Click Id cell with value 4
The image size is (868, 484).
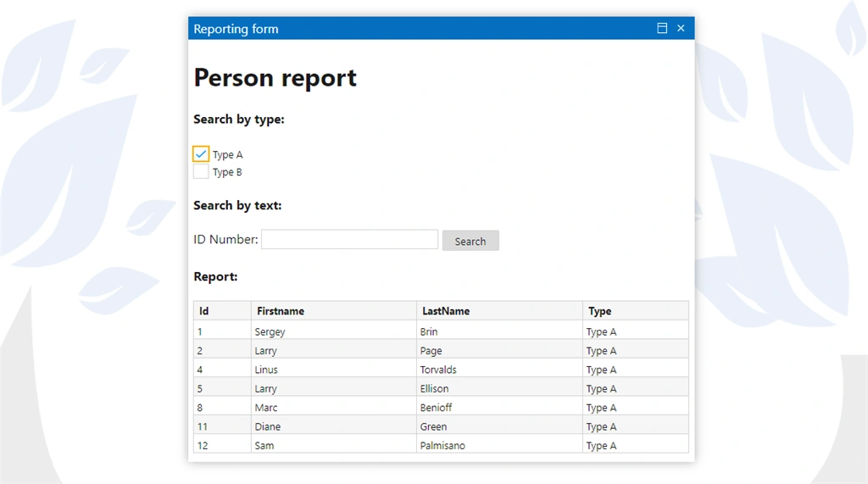click(x=223, y=370)
